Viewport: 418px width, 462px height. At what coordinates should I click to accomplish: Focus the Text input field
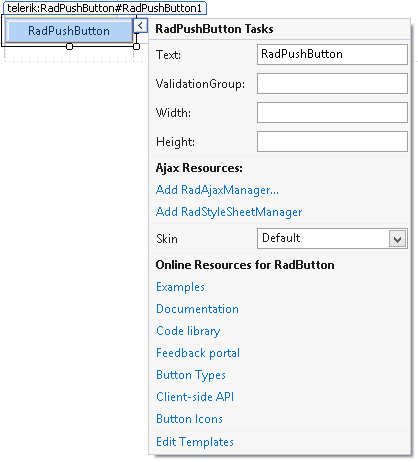[332, 54]
